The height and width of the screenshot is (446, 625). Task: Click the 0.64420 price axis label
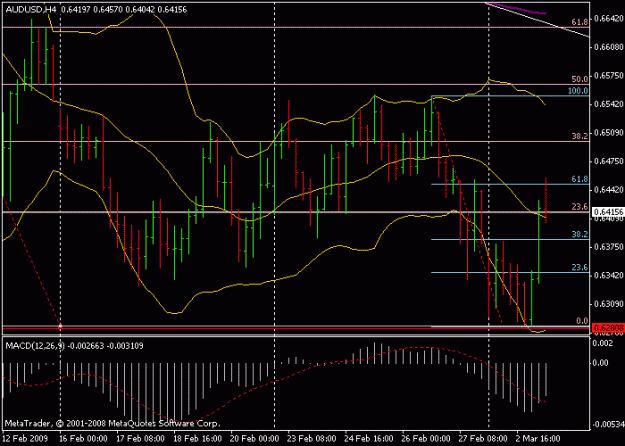pos(608,190)
